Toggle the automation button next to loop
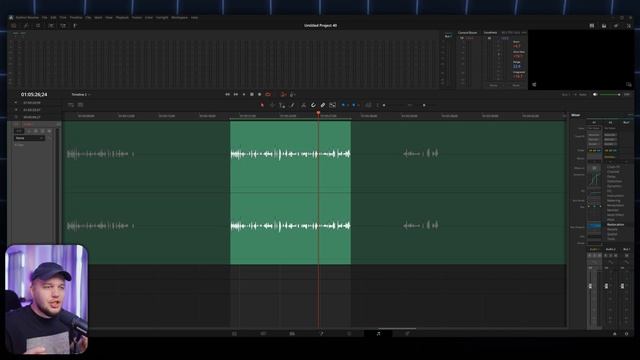The image size is (640, 360). pyautogui.click(x=283, y=94)
